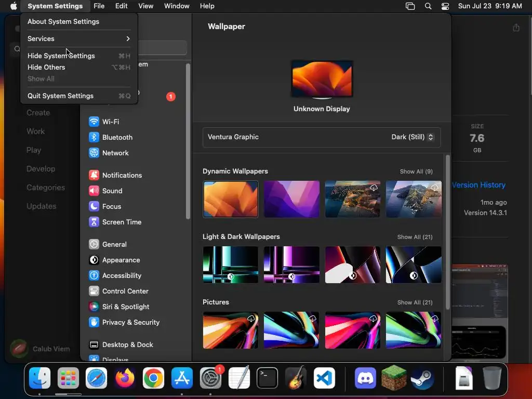This screenshot has height=399, width=532.
Task: Select General settings
Action: tap(108, 244)
